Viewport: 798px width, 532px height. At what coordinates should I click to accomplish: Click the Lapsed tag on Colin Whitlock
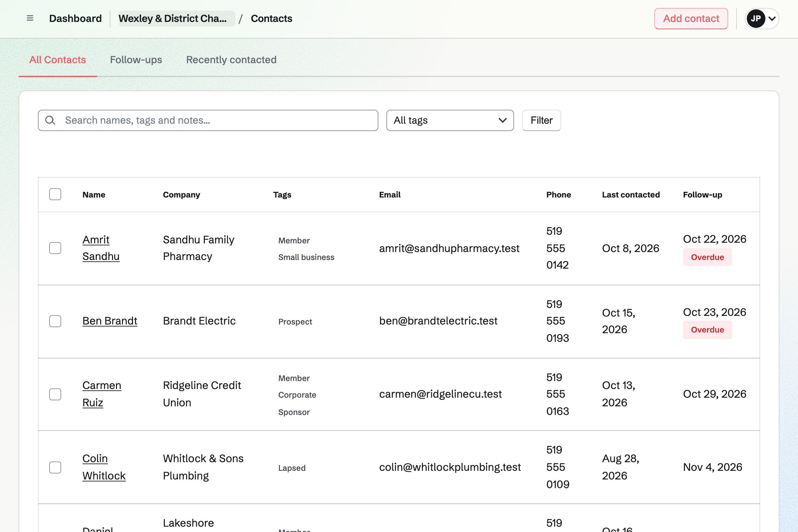tap(292, 468)
